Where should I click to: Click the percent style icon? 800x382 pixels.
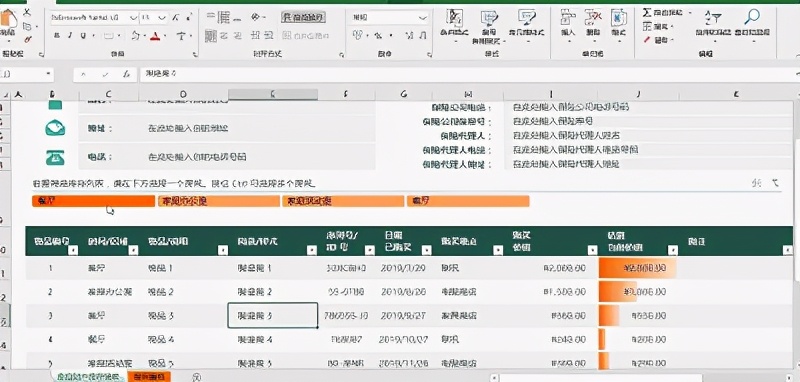(x=379, y=36)
